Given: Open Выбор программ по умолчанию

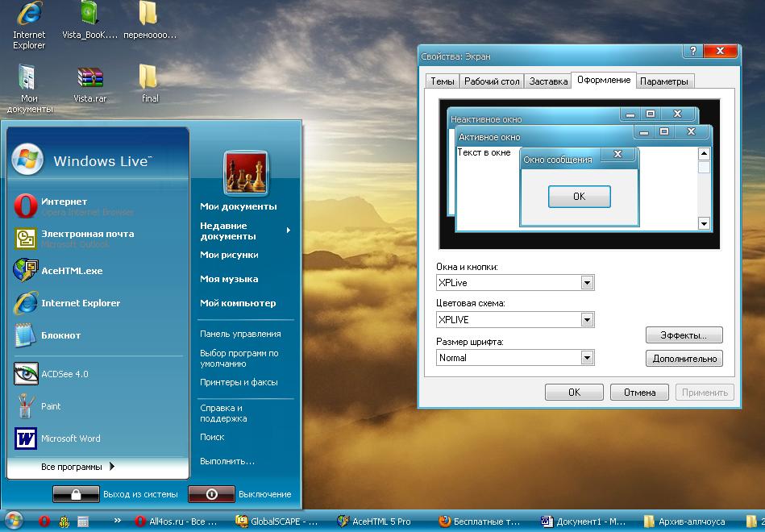Looking at the screenshot, I should pyautogui.click(x=239, y=358).
